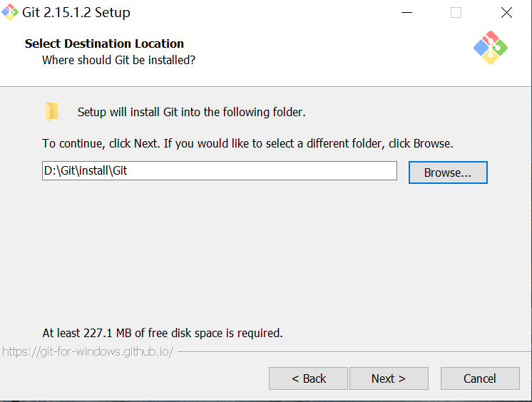Image resolution: width=532 pixels, height=402 pixels.
Task: Click the 'Setup will install Git' message
Action: (192, 112)
